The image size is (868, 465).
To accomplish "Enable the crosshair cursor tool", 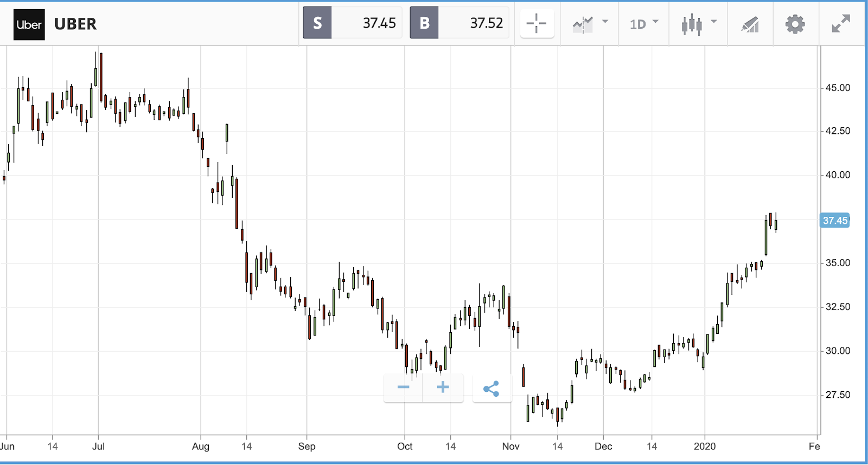I will pos(537,23).
